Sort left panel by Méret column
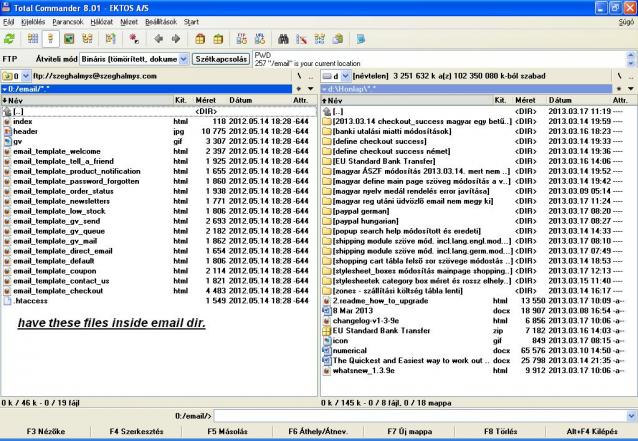 point(209,100)
